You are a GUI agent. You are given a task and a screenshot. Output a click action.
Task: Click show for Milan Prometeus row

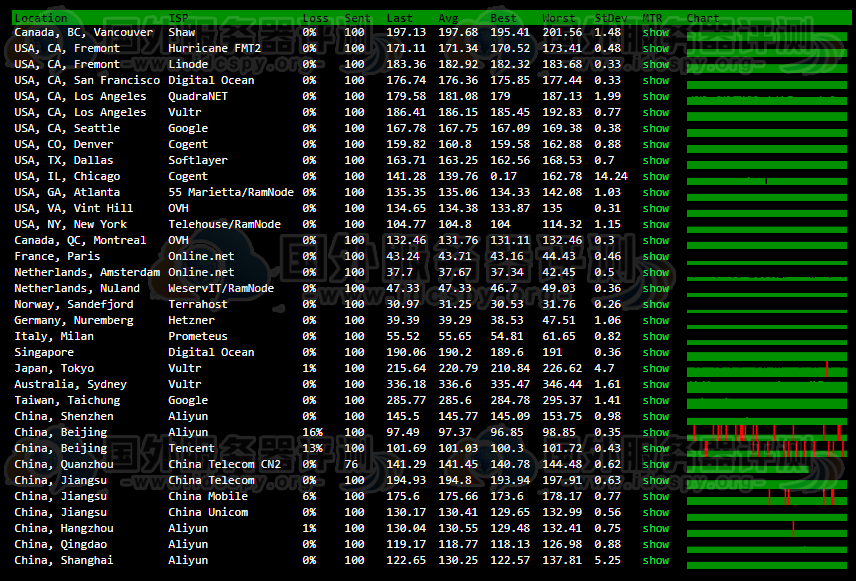point(656,336)
